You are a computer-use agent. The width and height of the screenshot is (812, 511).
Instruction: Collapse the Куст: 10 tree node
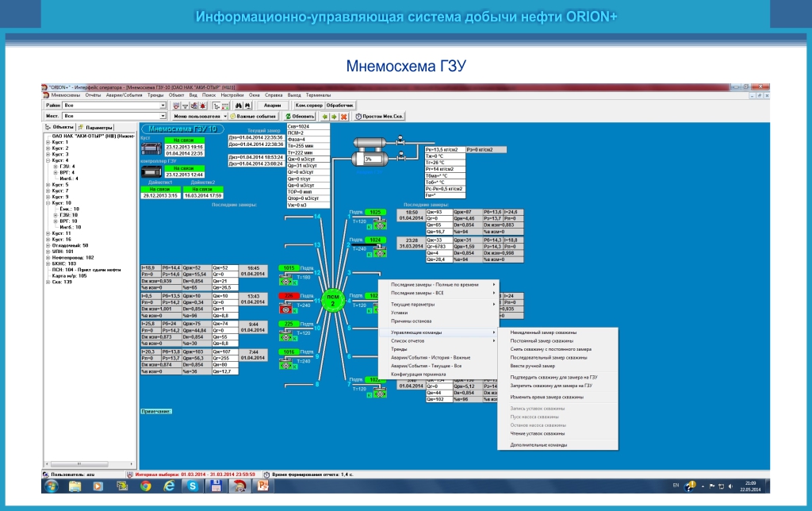coord(48,202)
